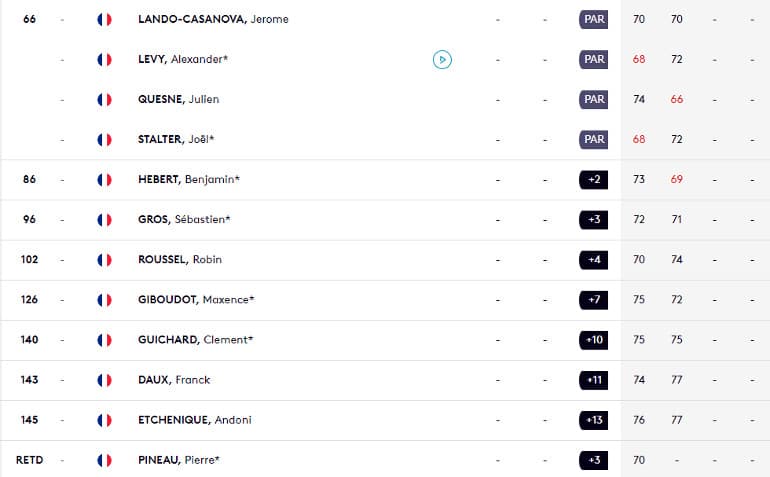Viewport: 770px width, 477px height.
Task: Click Julien Quesne's round two score of 66
Action: (x=677, y=99)
